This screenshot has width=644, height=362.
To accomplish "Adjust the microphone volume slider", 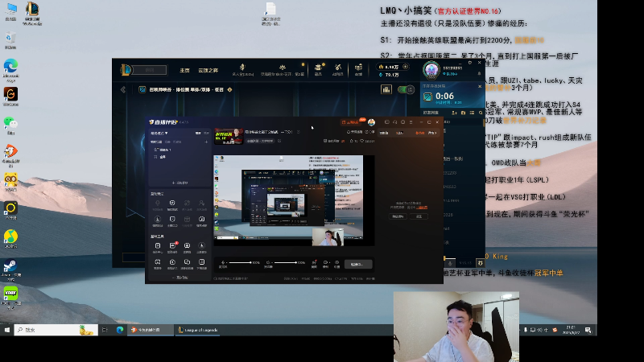I will (240, 262).
